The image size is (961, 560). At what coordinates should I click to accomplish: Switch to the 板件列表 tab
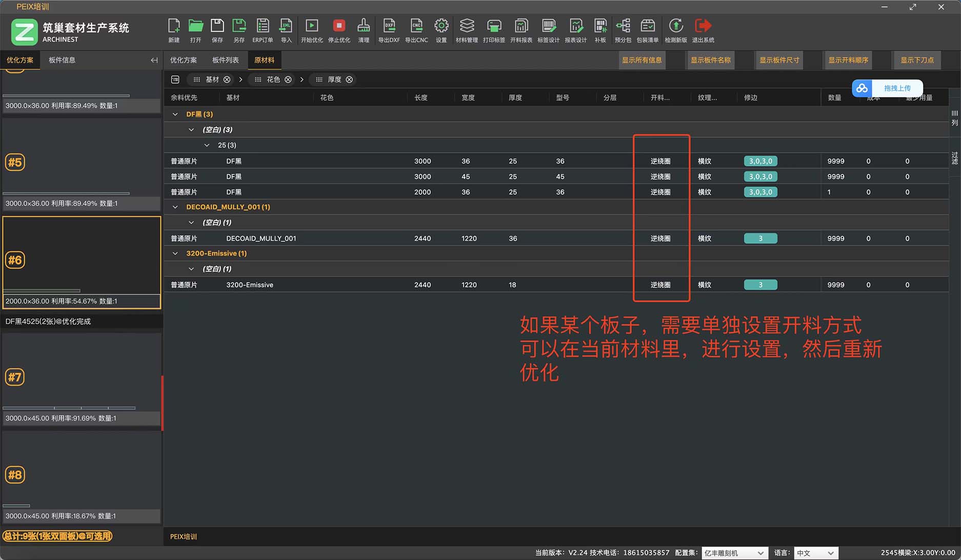225,60
